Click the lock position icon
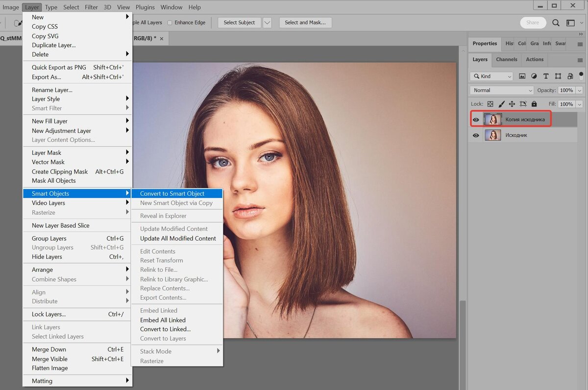The height and width of the screenshot is (390, 588). (x=512, y=104)
